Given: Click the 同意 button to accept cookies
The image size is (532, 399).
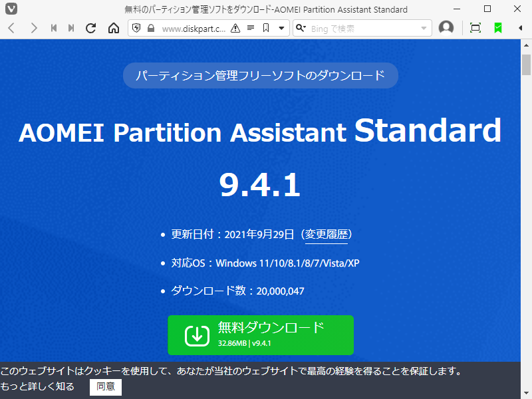Looking at the screenshot, I should pos(105,387).
